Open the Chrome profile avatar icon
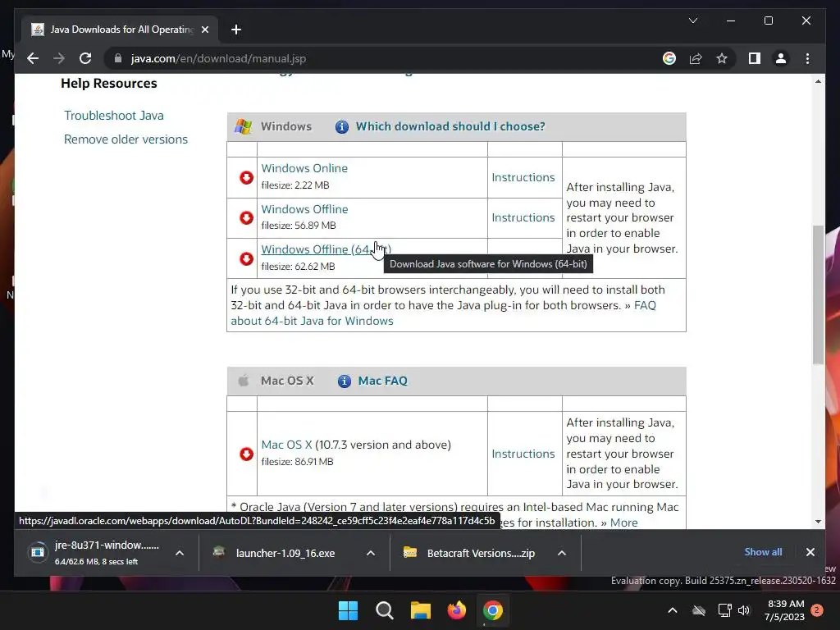The height and width of the screenshot is (630, 840). (781, 58)
